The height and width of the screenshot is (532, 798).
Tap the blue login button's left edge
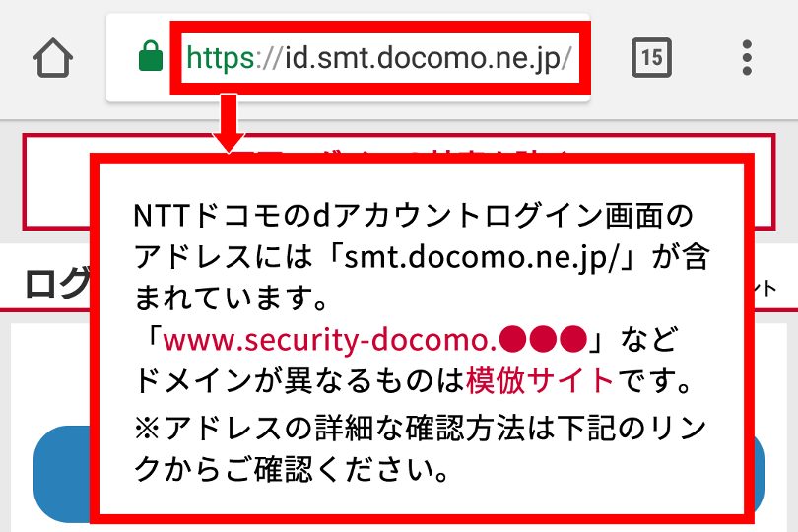[61, 474]
